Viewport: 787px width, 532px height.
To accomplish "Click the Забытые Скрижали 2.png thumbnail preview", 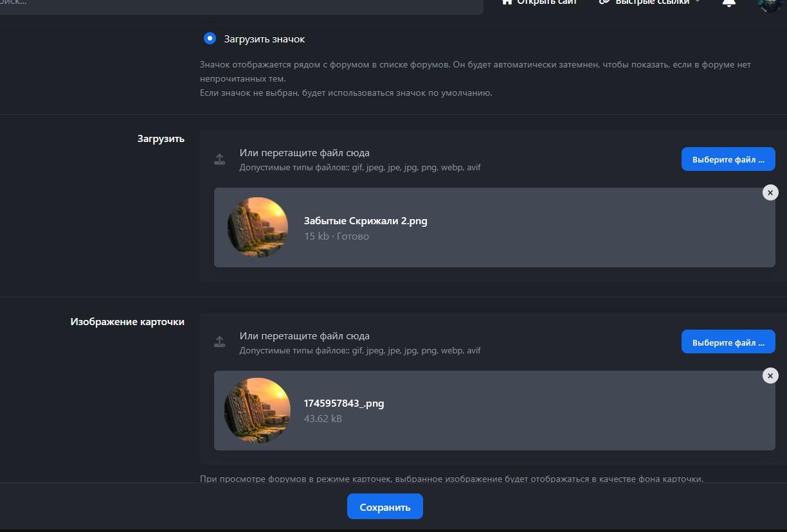I will click(258, 227).
